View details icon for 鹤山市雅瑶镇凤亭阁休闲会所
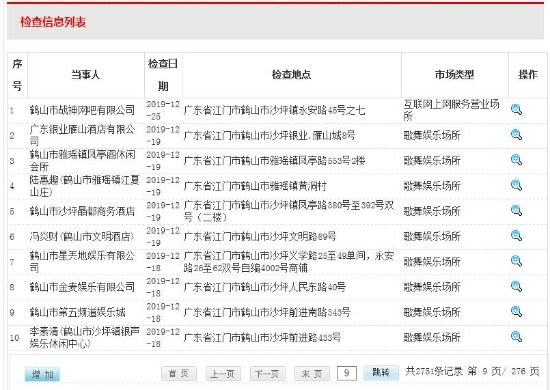Viewport: 550px width, 390px height. click(x=516, y=160)
